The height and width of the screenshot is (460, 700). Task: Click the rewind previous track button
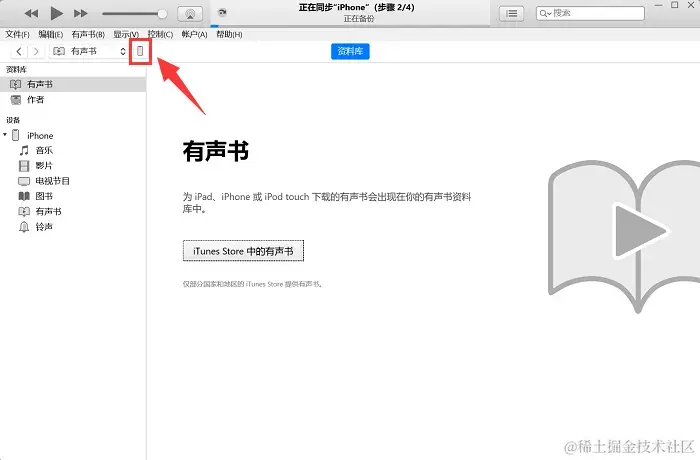(x=31, y=13)
